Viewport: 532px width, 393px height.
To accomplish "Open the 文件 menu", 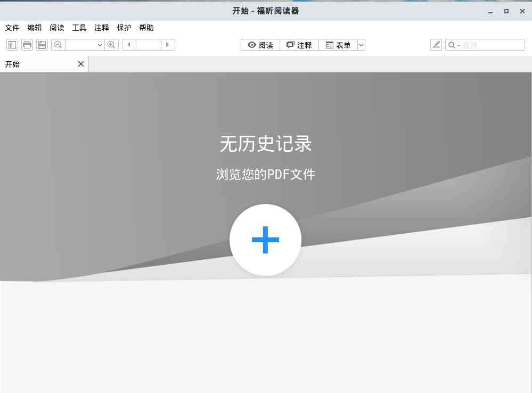I will 12,28.
